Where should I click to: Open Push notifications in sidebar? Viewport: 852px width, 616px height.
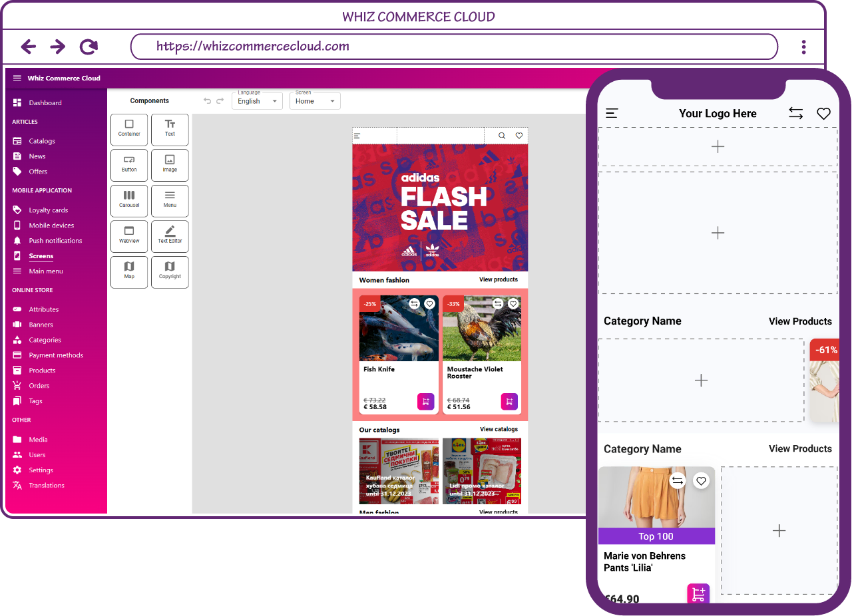(55, 241)
